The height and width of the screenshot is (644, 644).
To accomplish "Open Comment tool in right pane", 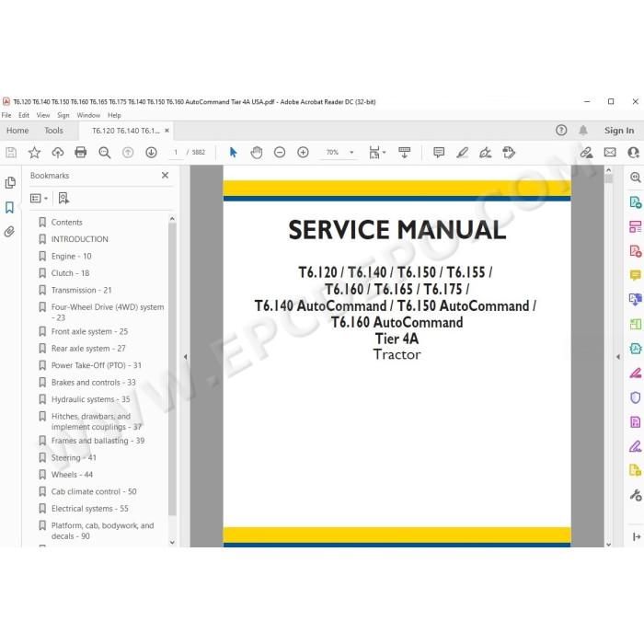I will point(635,275).
